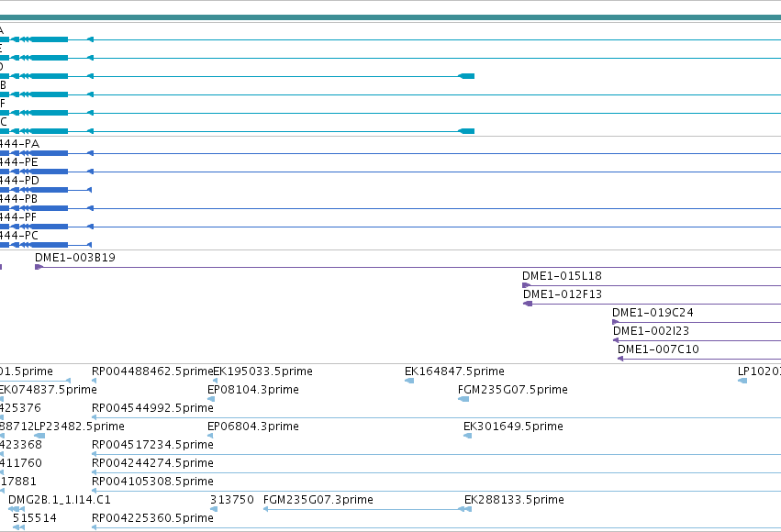Viewport: 781px width, 532px height.
Task: Click the 515514 feature label
Action: click(34, 518)
